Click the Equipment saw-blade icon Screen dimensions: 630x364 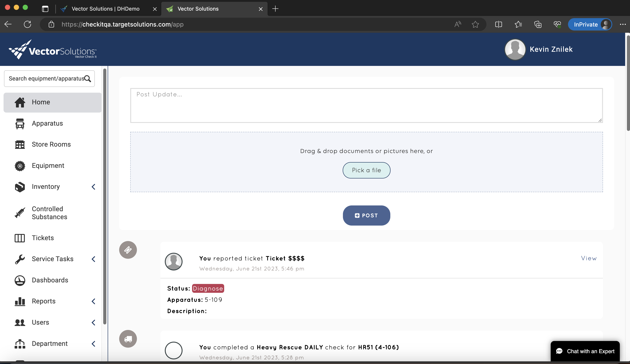point(20,166)
